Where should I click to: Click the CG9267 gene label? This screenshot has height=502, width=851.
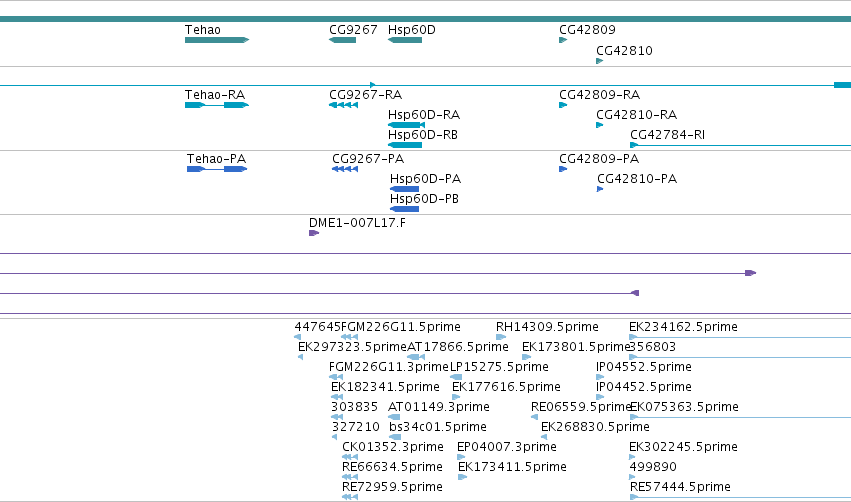[x=353, y=30]
